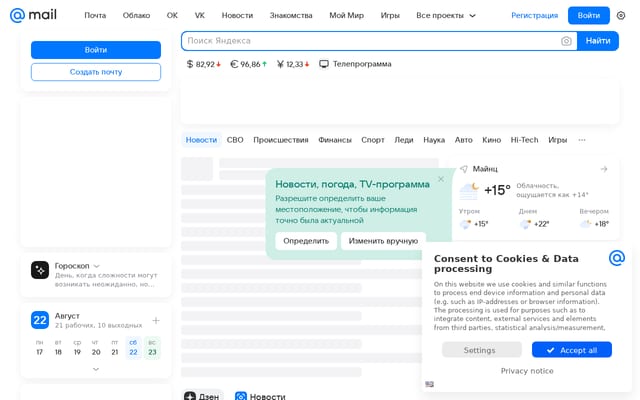The image size is (640, 400).
Task: Select the Спорт news tab
Action: point(373,140)
